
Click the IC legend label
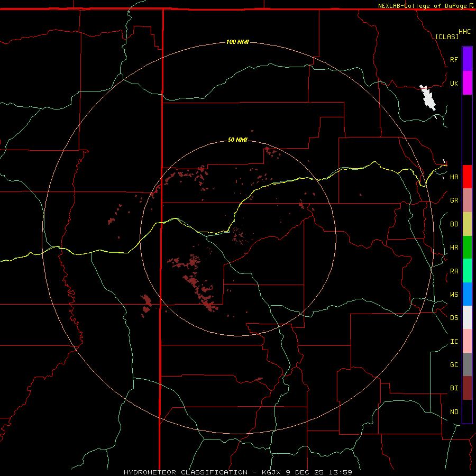(x=454, y=342)
